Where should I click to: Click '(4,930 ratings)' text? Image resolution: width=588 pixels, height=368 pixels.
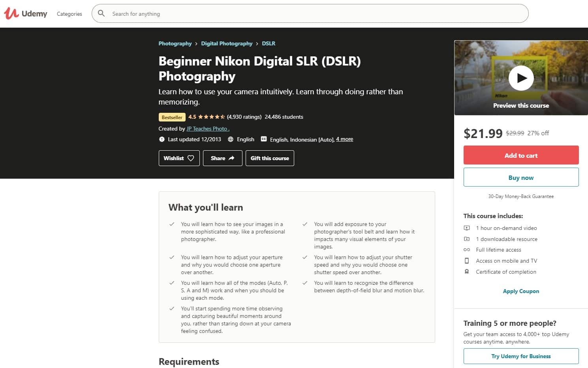click(x=244, y=117)
